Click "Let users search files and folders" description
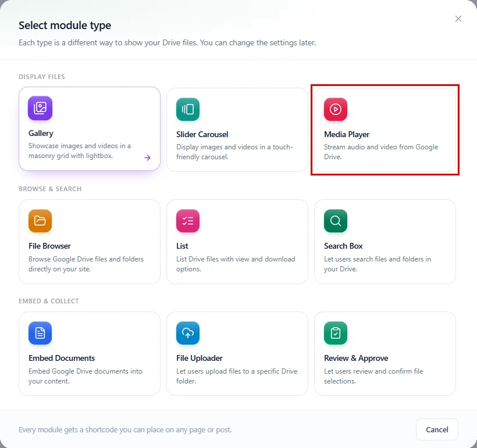477x448 pixels. 378,264
